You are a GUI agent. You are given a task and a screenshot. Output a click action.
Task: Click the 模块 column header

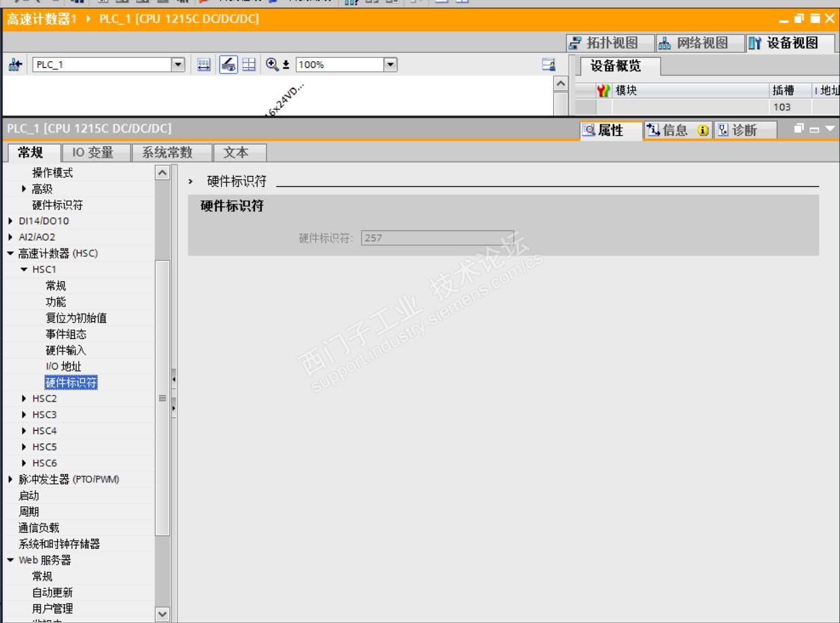click(x=690, y=90)
